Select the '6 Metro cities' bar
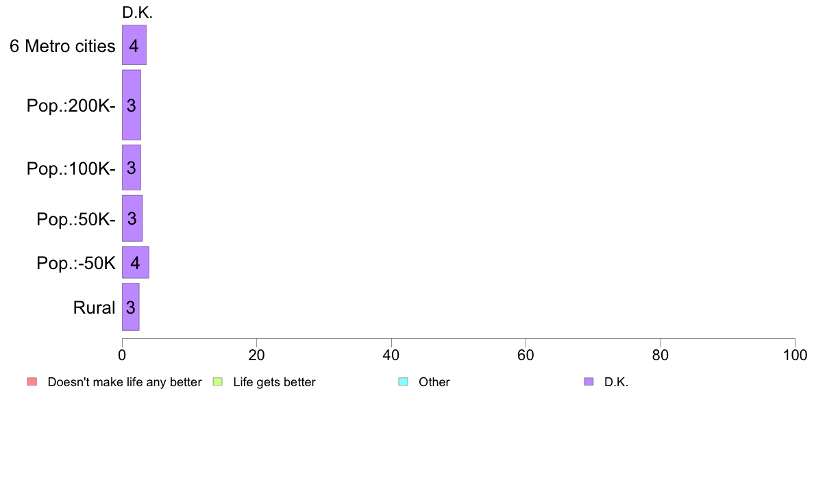 coord(134,45)
